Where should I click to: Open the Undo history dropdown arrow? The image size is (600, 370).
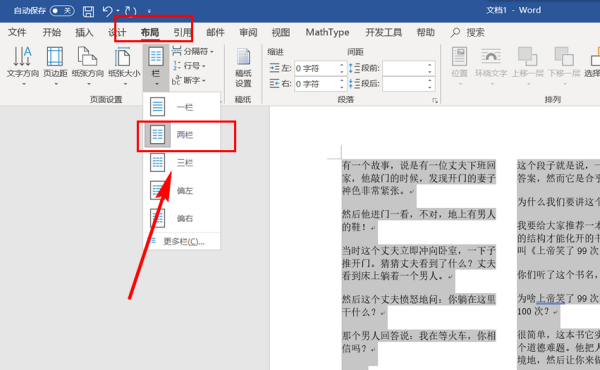118,11
